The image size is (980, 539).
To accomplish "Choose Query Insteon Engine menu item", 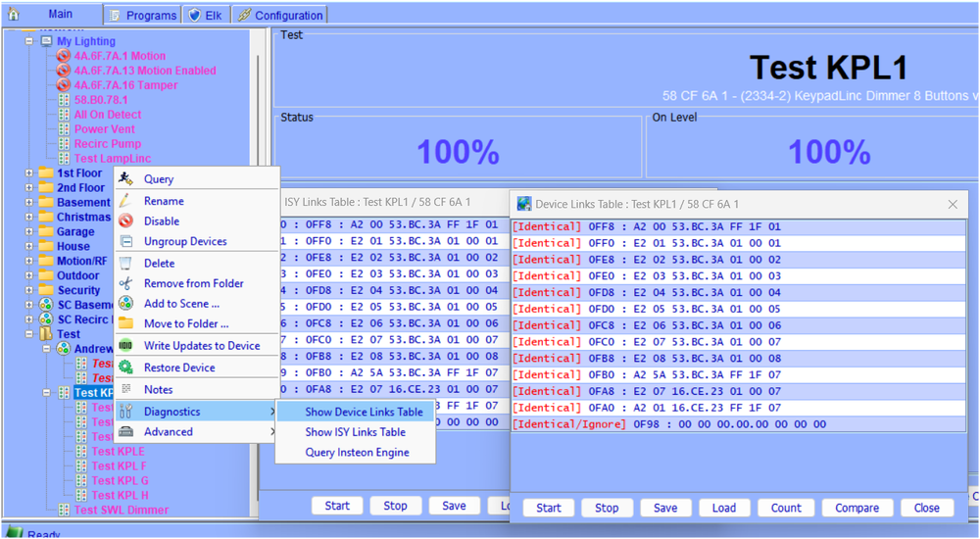I will [357, 453].
